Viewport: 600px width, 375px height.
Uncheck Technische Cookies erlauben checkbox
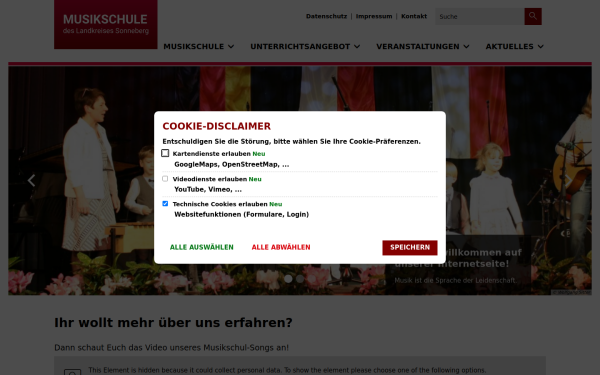[165, 204]
